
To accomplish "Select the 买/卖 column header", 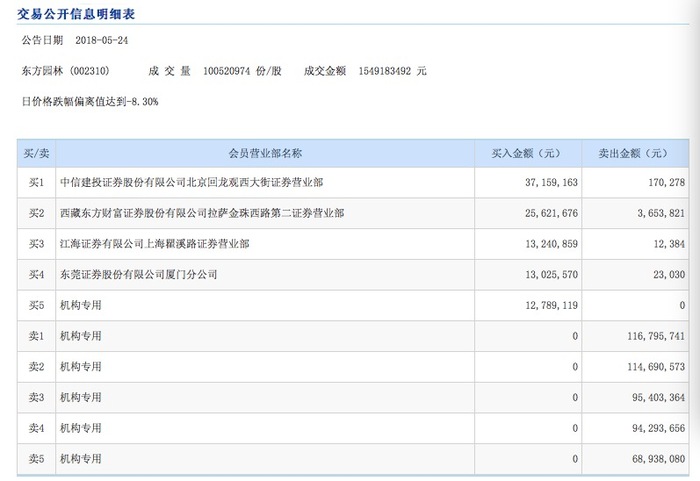I will click(37, 154).
